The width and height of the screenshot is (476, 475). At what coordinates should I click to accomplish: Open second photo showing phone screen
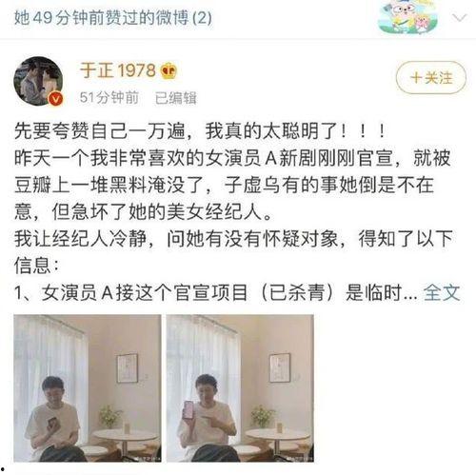[240, 388]
